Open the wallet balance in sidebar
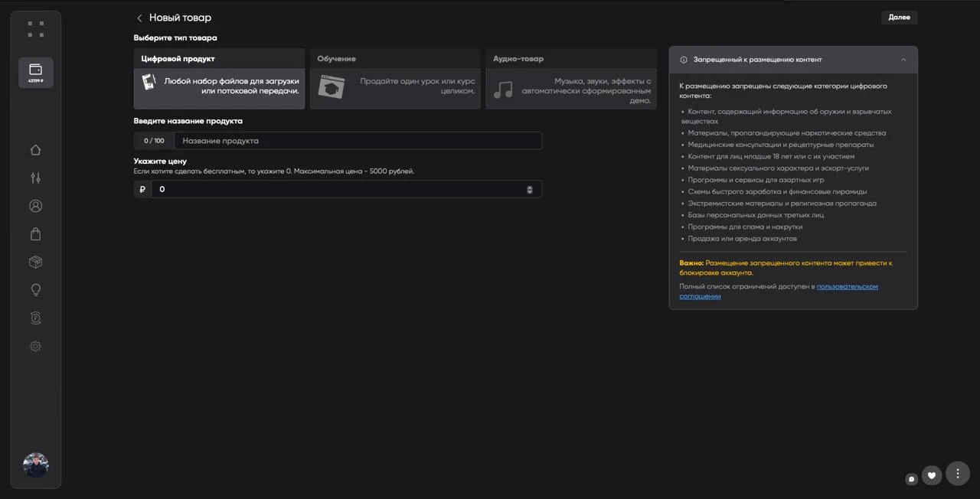 click(35, 73)
